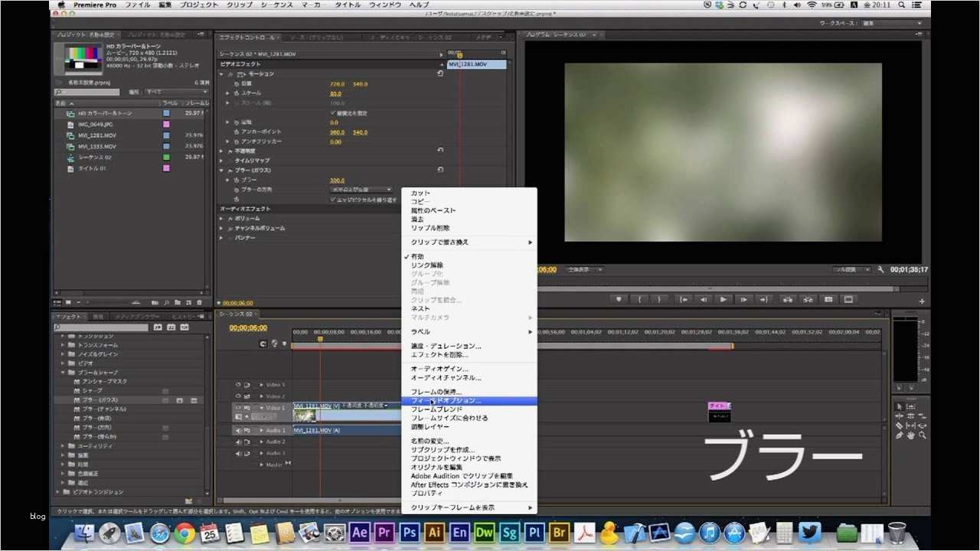The width and height of the screenshot is (980, 551).
Task: Mute the Audio 3 track output
Action: (238, 453)
